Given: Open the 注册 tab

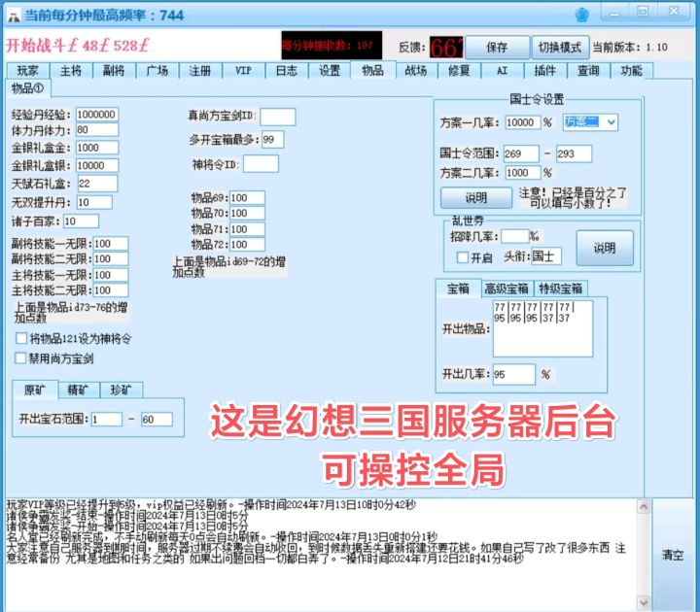Looking at the screenshot, I should point(200,71).
